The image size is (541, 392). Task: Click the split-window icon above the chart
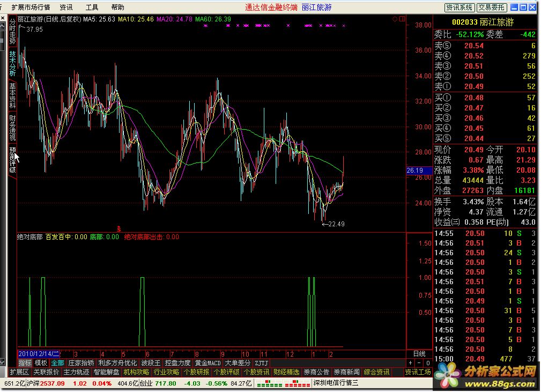click(x=402, y=19)
